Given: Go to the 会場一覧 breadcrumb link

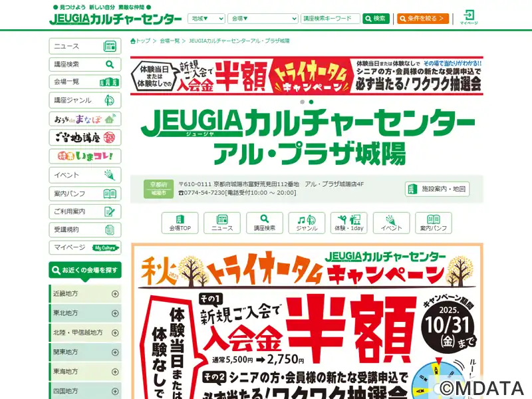Looking at the screenshot, I should [x=170, y=41].
